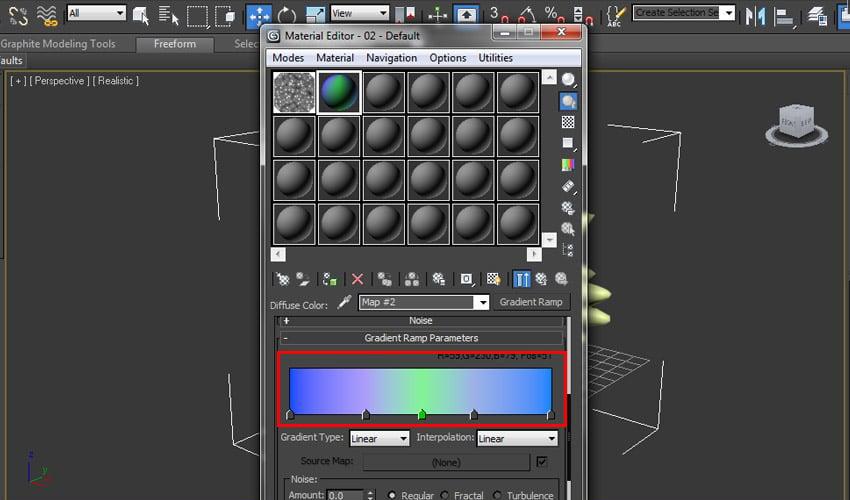Open Select by Name list tool
Image resolution: width=850 pixels, height=500 pixels.
coord(169,15)
